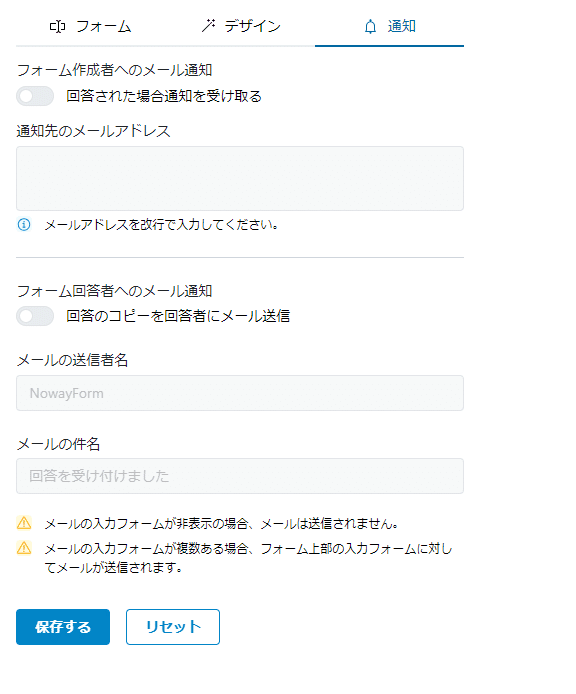
Task: Open the デザイン tab
Action: [241, 27]
